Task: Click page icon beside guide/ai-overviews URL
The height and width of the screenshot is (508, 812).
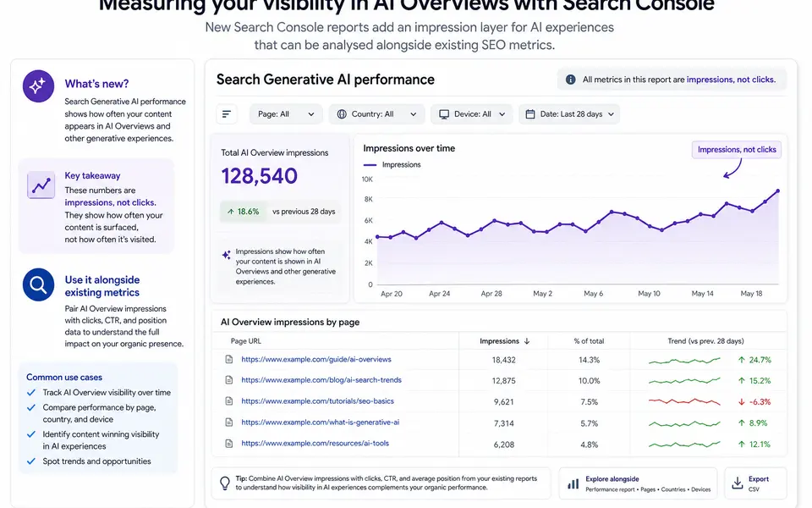Action: [229, 359]
